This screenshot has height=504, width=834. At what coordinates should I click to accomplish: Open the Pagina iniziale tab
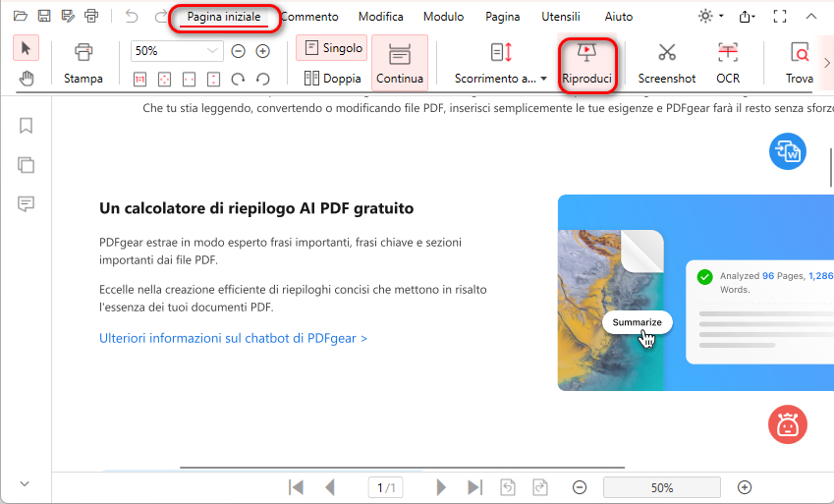tap(224, 17)
